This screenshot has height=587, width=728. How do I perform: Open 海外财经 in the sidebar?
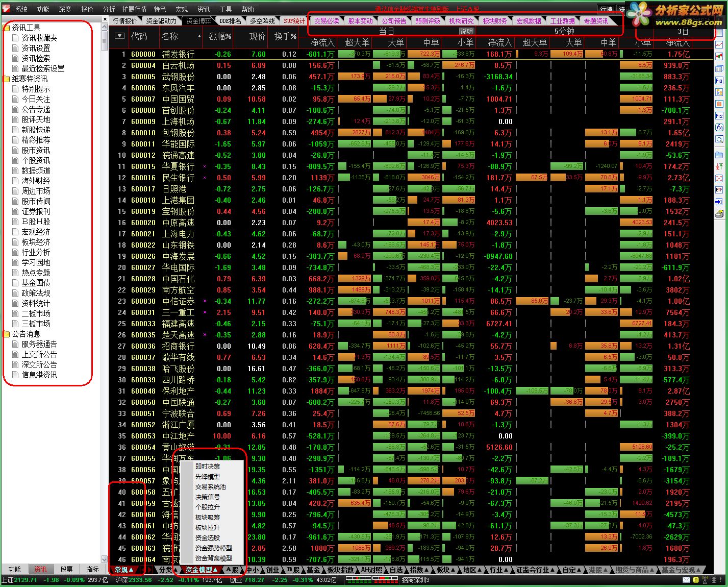(36, 181)
